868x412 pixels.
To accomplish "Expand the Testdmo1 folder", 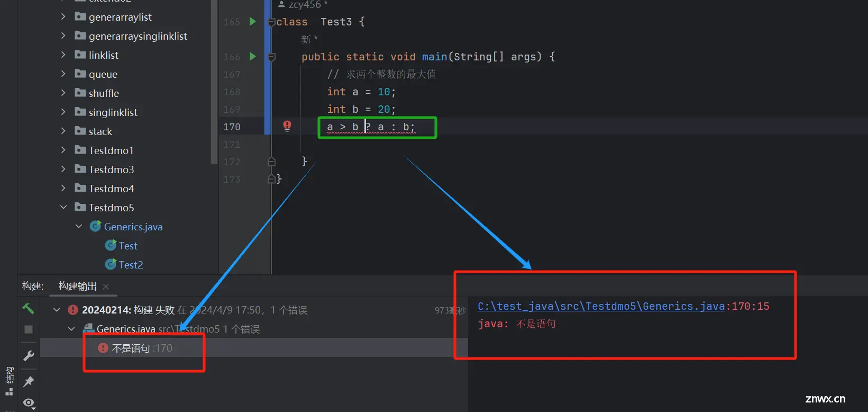I will coord(63,150).
